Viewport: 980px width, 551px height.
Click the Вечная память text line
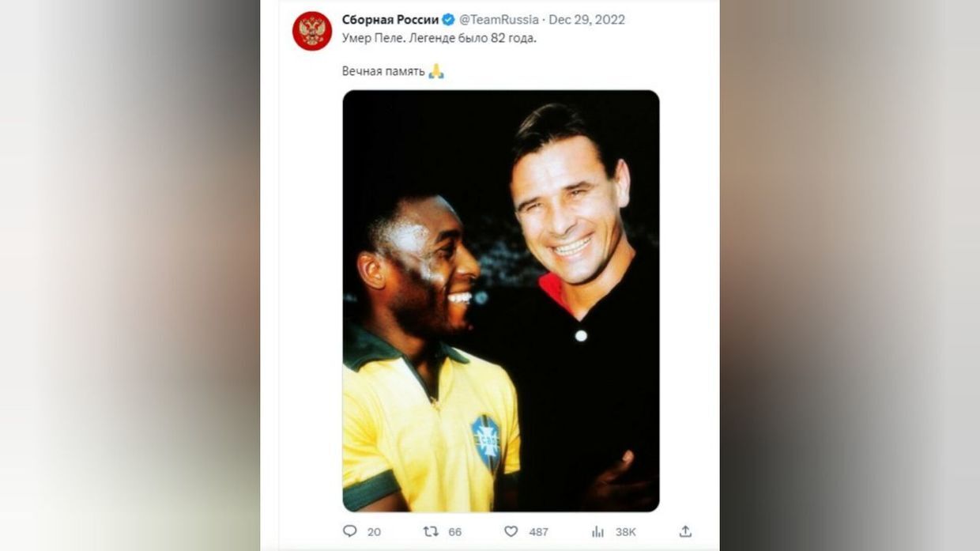(383, 72)
